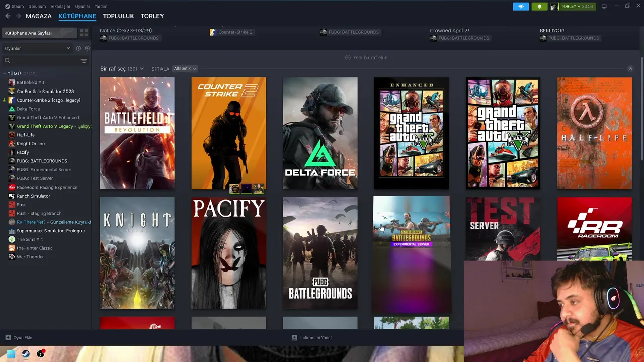This screenshot has height=362, width=644.
Task: Click the Steam logo in the title bar
Action: [7, 6]
